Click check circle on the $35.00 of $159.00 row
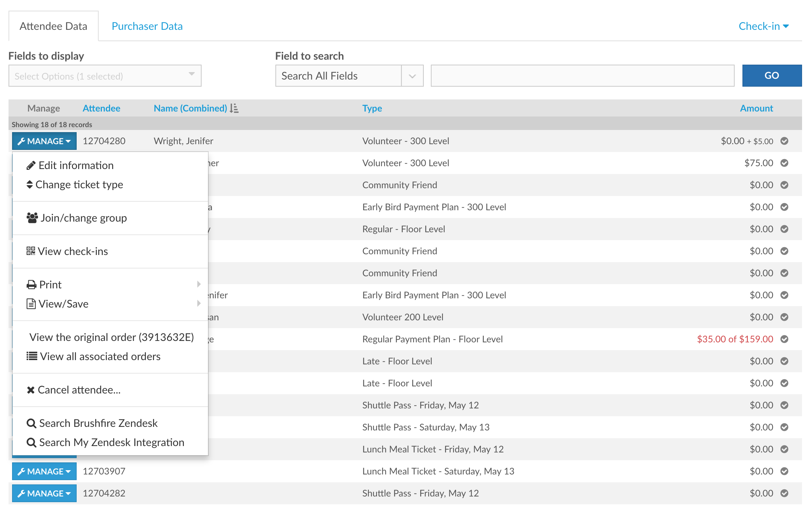 [784, 339]
